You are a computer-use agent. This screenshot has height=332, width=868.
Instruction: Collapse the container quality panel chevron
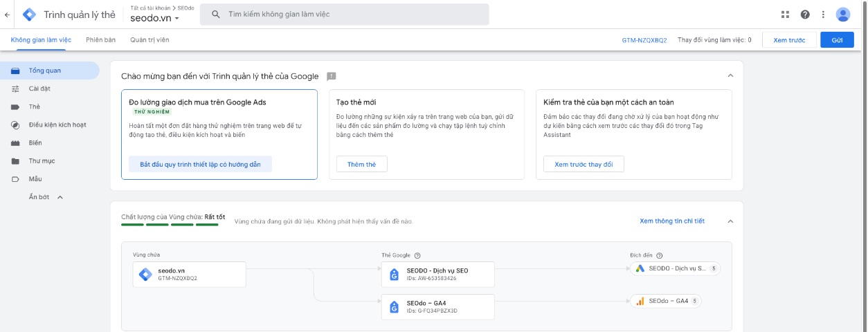point(730,221)
